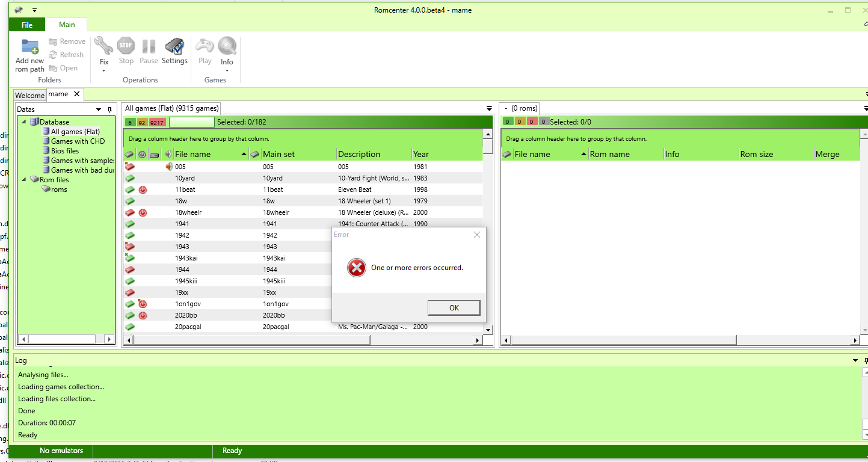Toggle the yellow 92 status filter
This screenshot has width=868, height=462.
142,122
